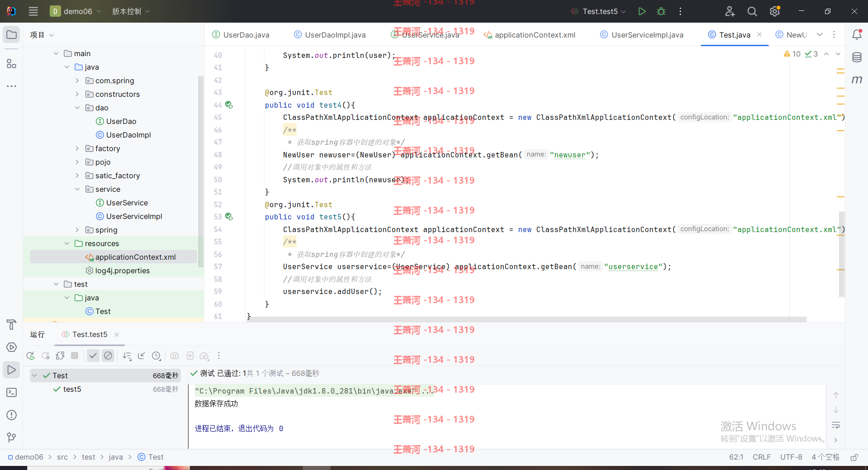Rerun failed tests icon
Image resolution: width=868 pixels, height=470 pixels.
pyautogui.click(x=46, y=356)
